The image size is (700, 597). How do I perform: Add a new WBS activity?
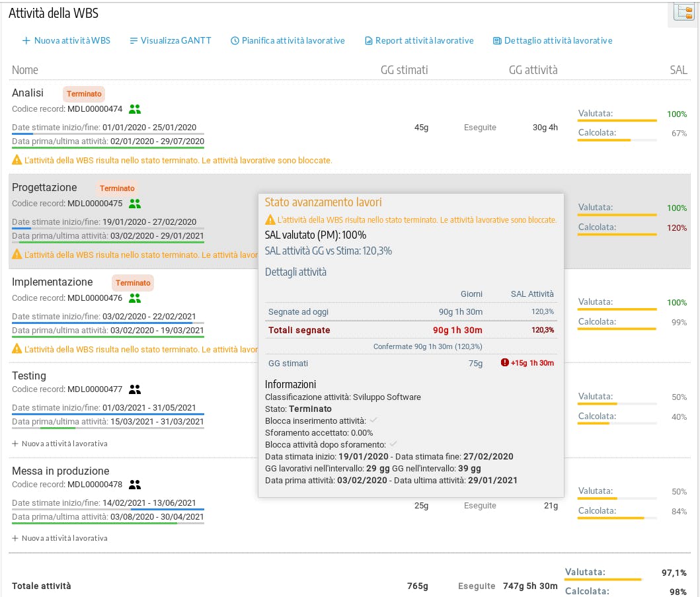pyautogui.click(x=66, y=41)
